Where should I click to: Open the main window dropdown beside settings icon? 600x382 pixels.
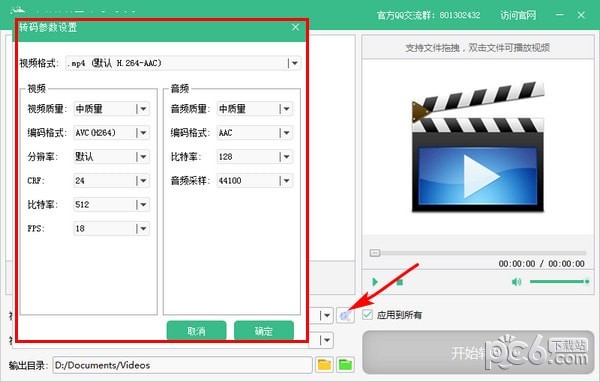click(326, 315)
